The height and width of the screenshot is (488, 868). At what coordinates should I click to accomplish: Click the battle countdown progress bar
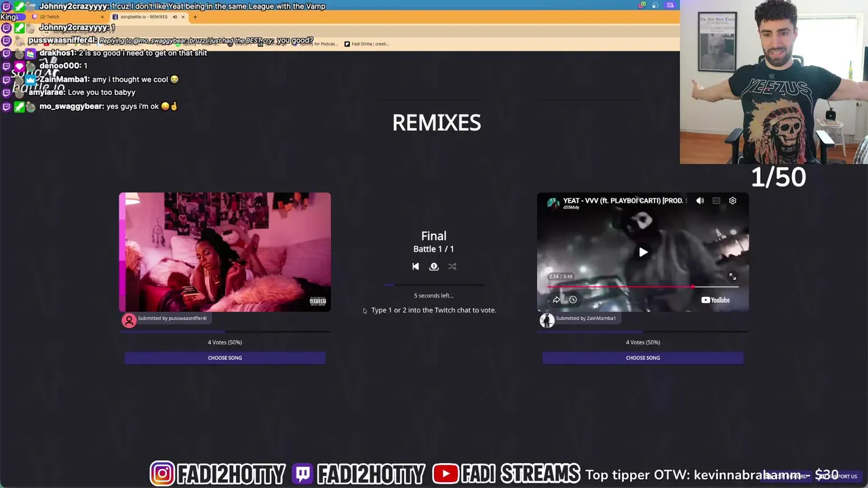click(x=434, y=285)
